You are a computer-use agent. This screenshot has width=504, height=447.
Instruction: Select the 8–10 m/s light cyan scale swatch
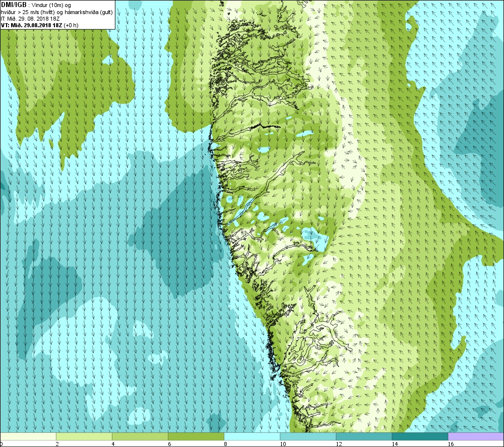click(252, 436)
